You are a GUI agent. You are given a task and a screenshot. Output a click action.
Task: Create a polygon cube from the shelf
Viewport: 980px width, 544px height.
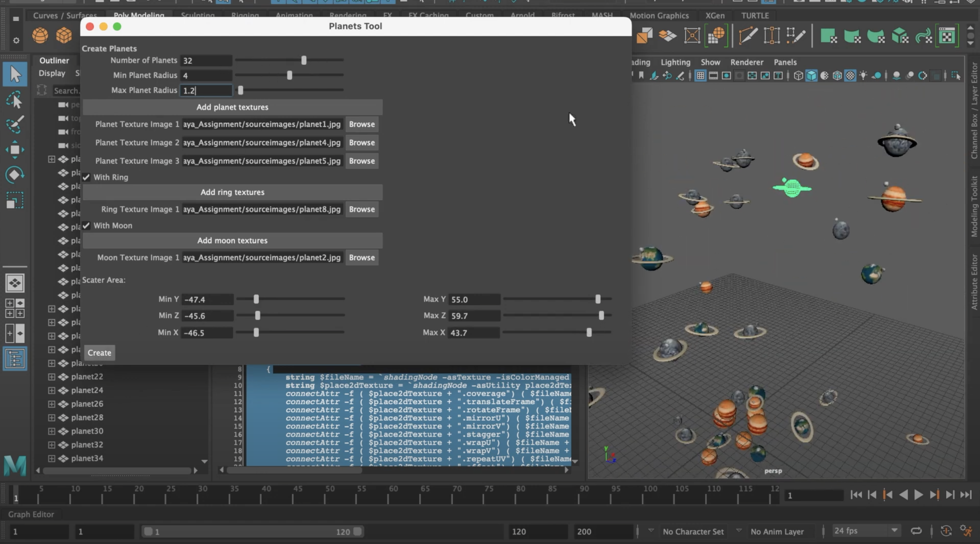point(64,35)
